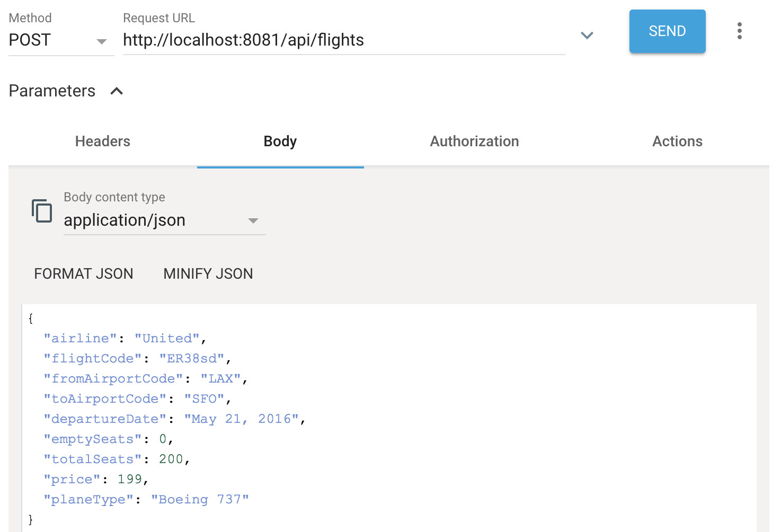Screen dimensions: 781x532
Task: Collapse the Parameters section
Action: (x=117, y=91)
